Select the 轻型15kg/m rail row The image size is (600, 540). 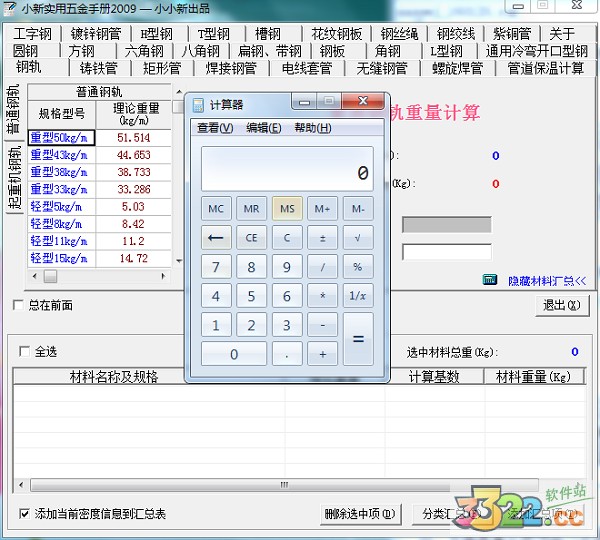click(x=99, y=258)
